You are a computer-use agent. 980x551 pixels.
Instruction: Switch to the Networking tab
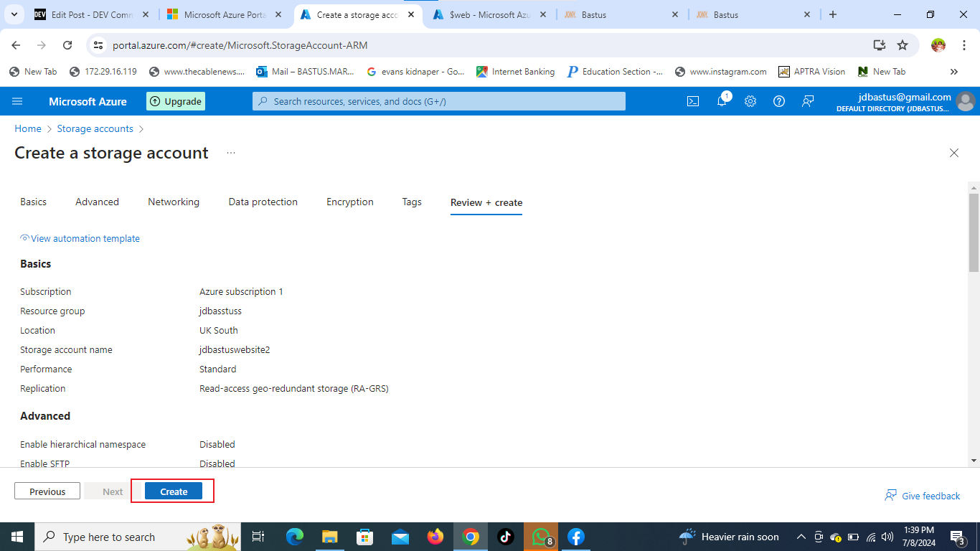point(174,202)
